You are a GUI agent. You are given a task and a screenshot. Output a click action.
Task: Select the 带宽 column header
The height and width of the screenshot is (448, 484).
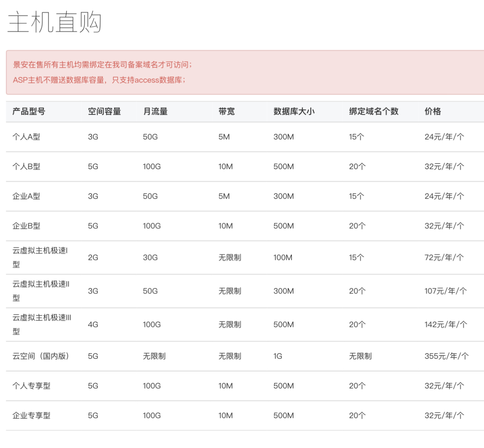(227, 111)
